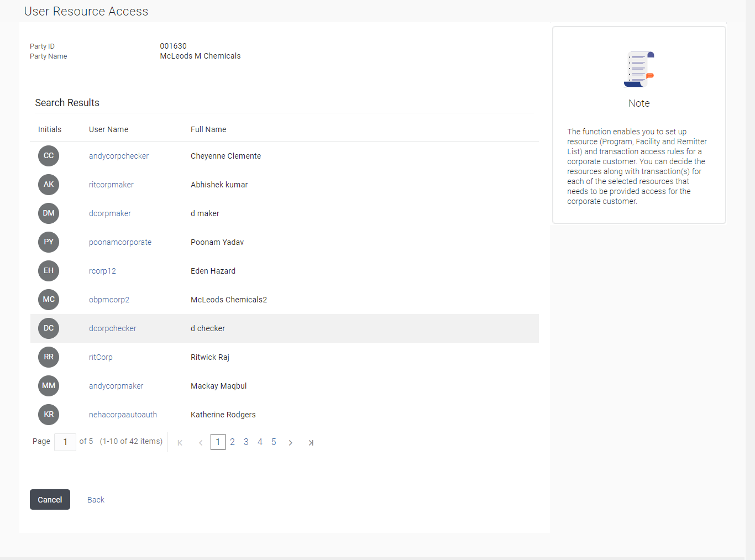This screenshot has width=755, height=560.
Task: Open user obpmcorp2
Action: tap(109, 300)
